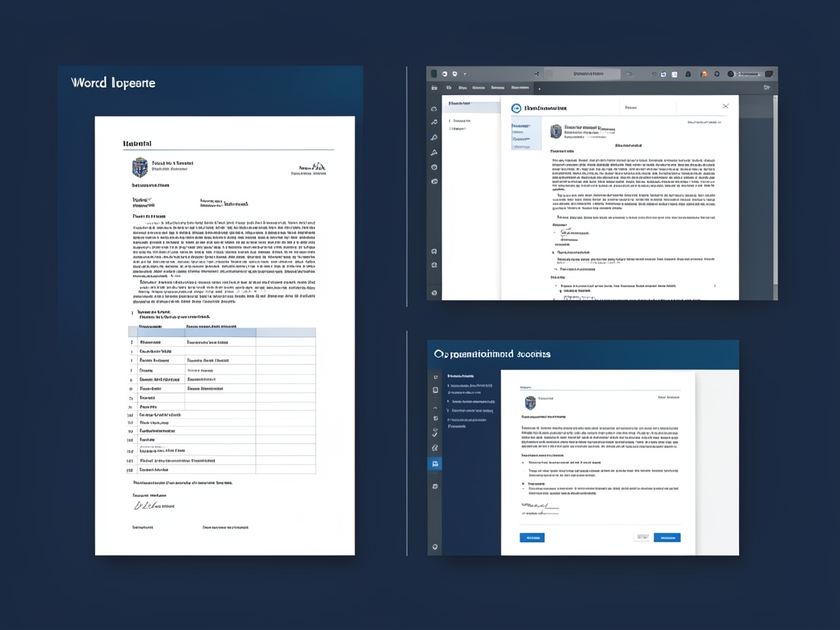840x630 pixels.
Task: Click the topmost icon in the bottom-right window's sidebar
Action: (x=435, y=377)
